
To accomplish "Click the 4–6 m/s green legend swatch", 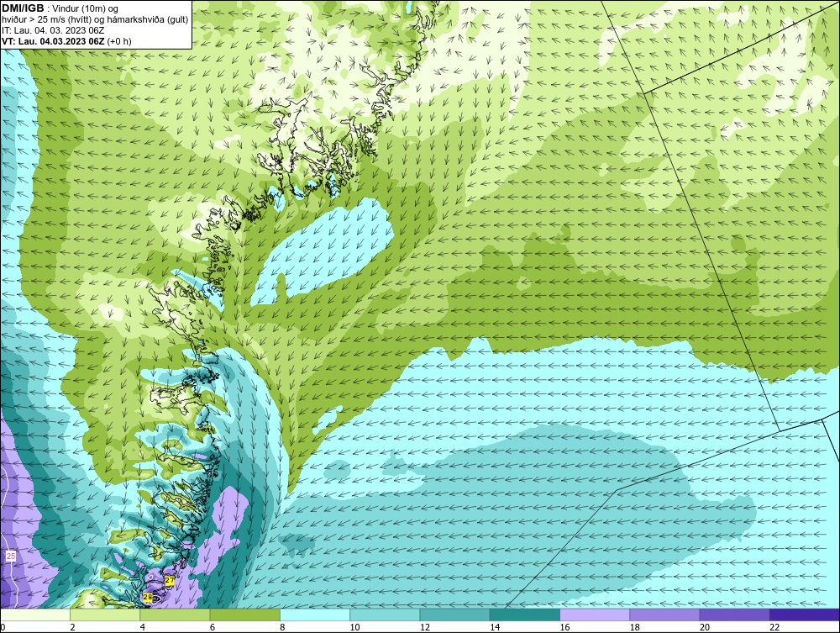I will point(176,615).
